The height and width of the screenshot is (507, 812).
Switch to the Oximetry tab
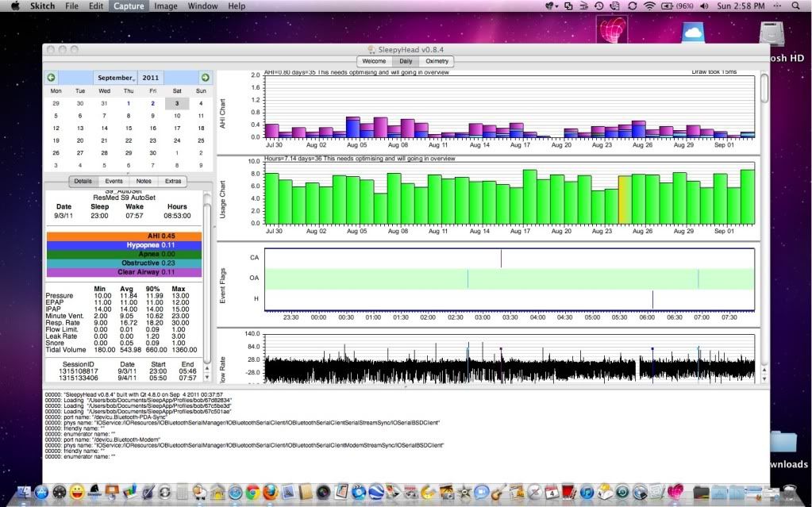(437, 61)
